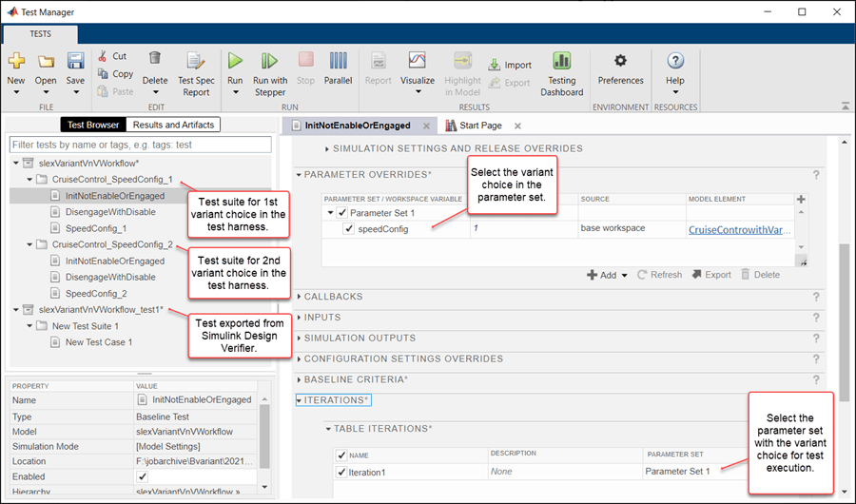The height and width of the screenshot is (504, 856).
Task: Toggle the Iteration1 checkbox
Action: [x=341, y=472]
